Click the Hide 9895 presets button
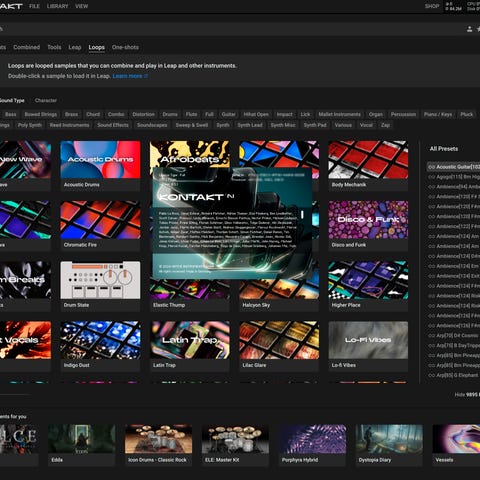Image resolution: width=480 pixels, height=480 pixels. point(467,395)
